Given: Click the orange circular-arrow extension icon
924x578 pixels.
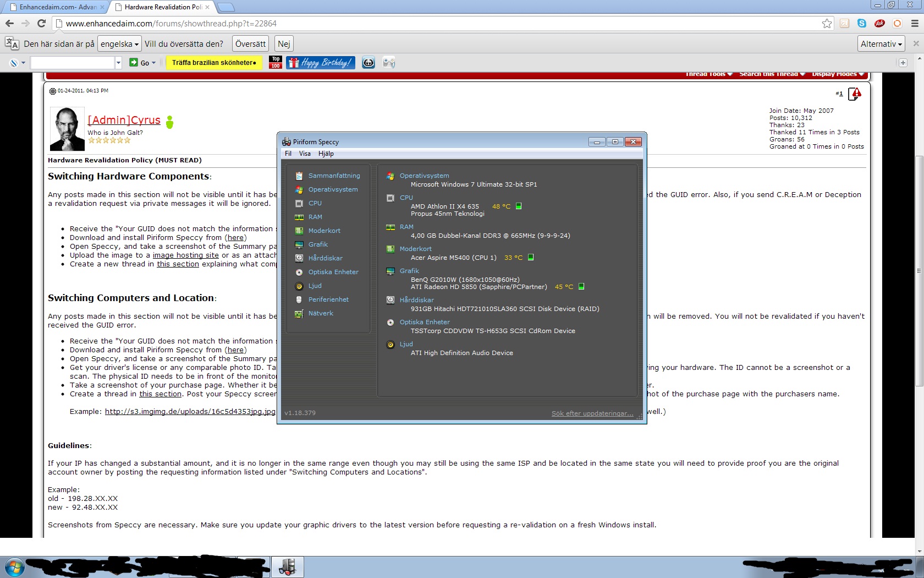Looking at the screenshot, I should pos(897,23).
